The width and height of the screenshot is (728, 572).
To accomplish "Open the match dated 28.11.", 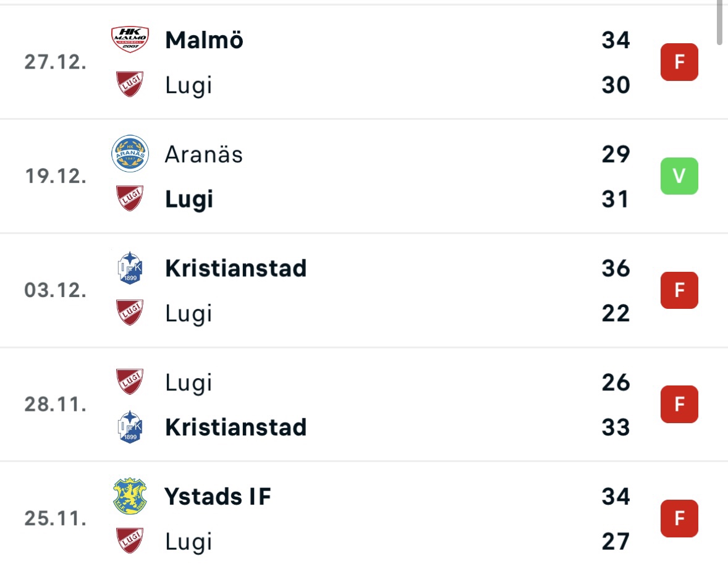I will [x=364, y=404].
